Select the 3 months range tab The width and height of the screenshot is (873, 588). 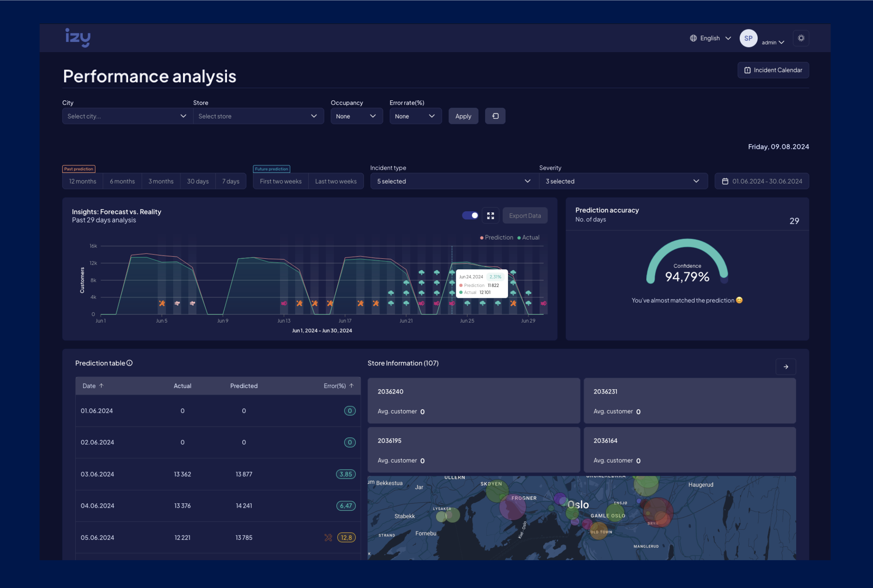click(161, 181)
